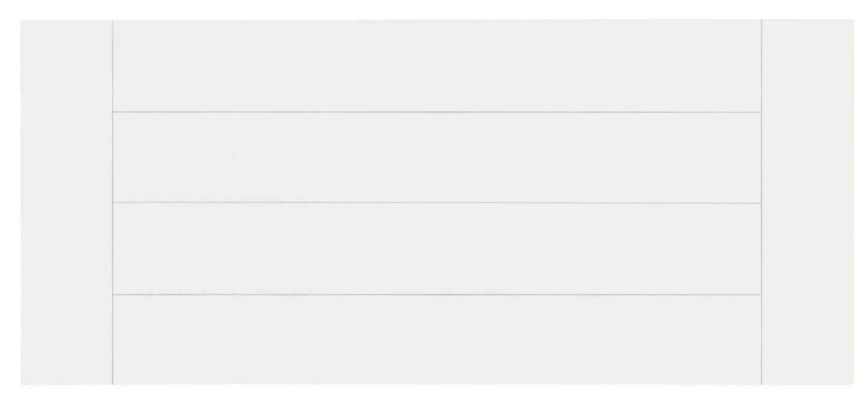Select the bottom horizontal center panel

437,339
